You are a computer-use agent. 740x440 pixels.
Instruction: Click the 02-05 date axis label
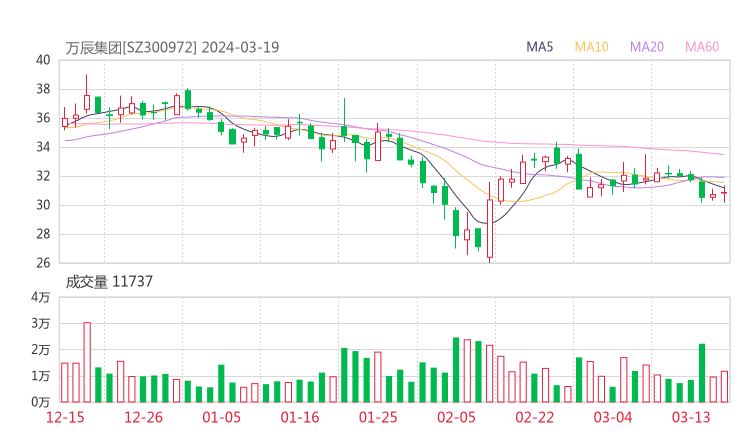pyautogui.click(x=456, y=417)
